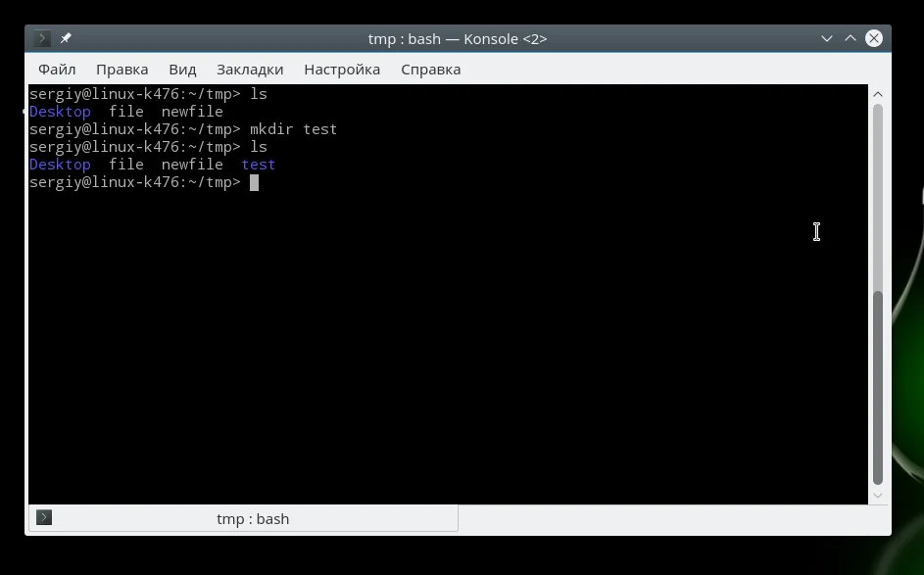Image resolution: width=924 pixels, height=575 pixels.
Task: Click the terminal scrollbar handle
Action: point(877,388)
